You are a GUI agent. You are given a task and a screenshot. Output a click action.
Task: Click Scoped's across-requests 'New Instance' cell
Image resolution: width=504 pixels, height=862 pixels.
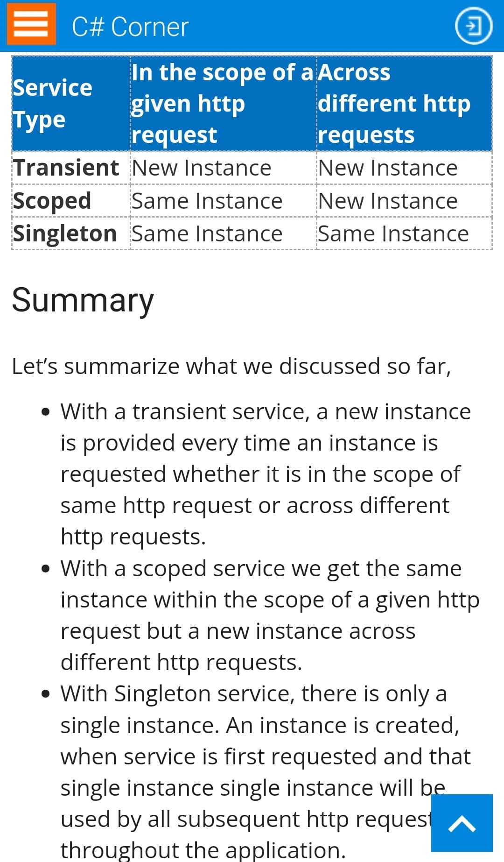pos(404,201)
